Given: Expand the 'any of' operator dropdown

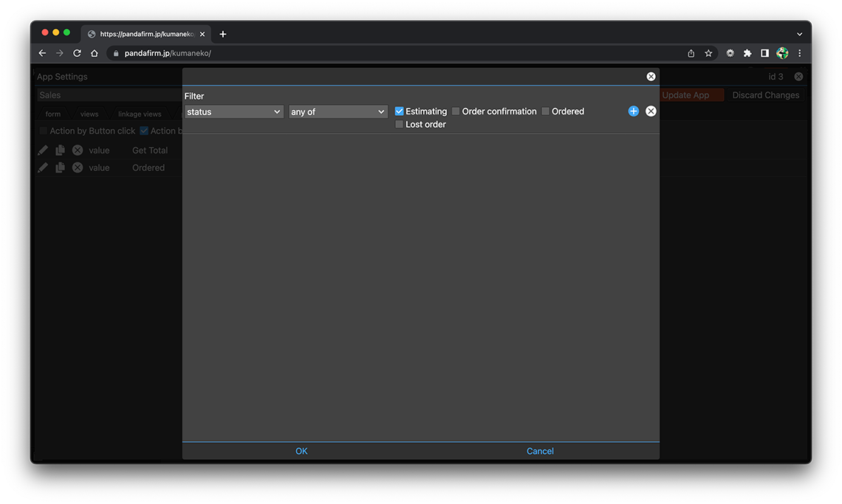Looking at the screenshot, I should (x=338, y=112).
